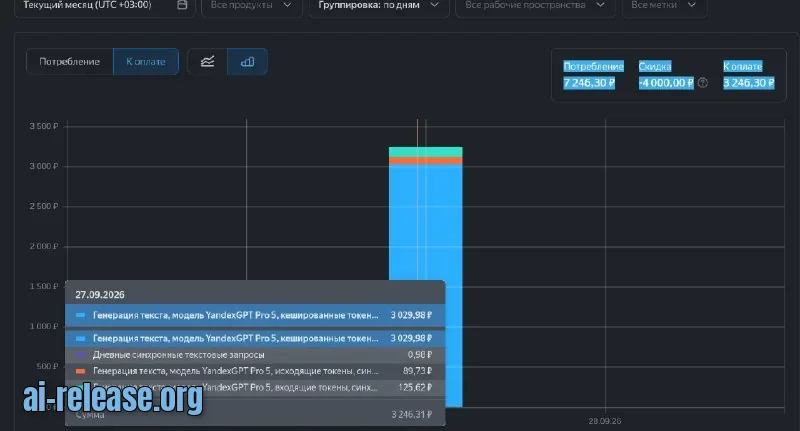Screen dimensions: 800x431
Task: Open the Все метки dropdown
Action: pos(664,6)
